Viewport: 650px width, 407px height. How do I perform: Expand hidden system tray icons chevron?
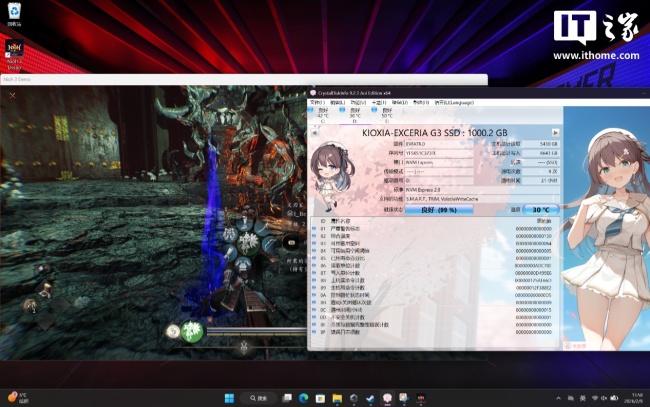point(558,398)
